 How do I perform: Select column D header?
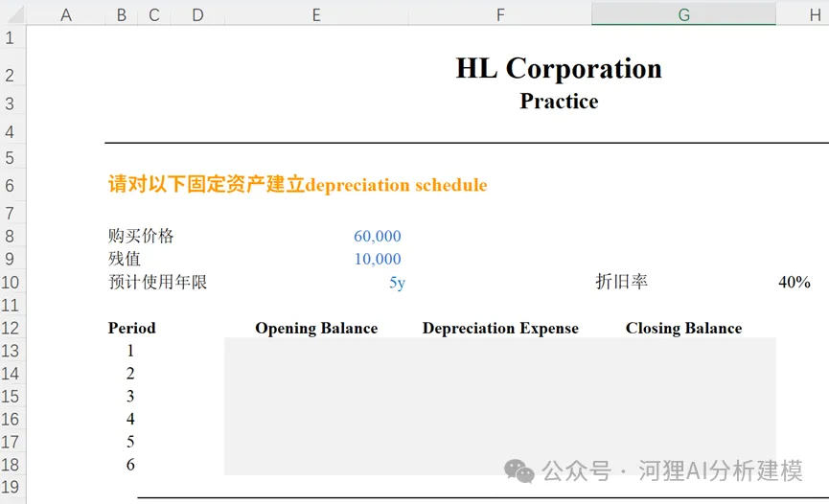pyautogui.click(x=197, y=14)
